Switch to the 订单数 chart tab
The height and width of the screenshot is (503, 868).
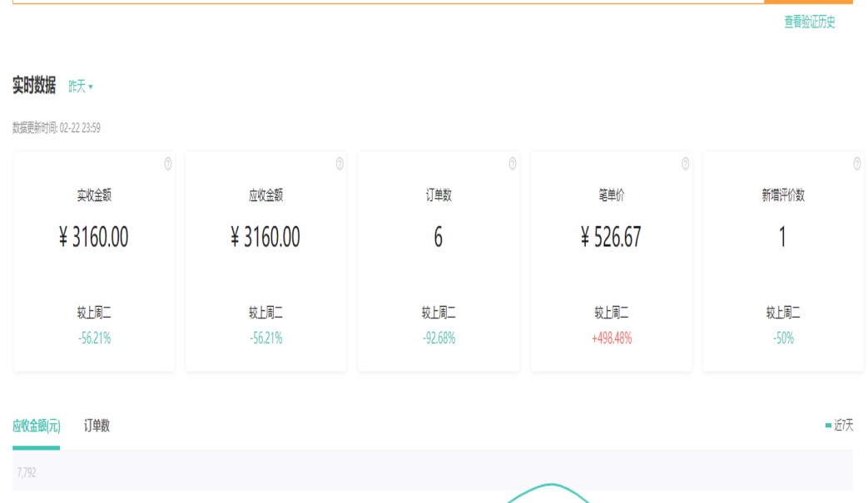pyautogui.click(x=97, y=426)
